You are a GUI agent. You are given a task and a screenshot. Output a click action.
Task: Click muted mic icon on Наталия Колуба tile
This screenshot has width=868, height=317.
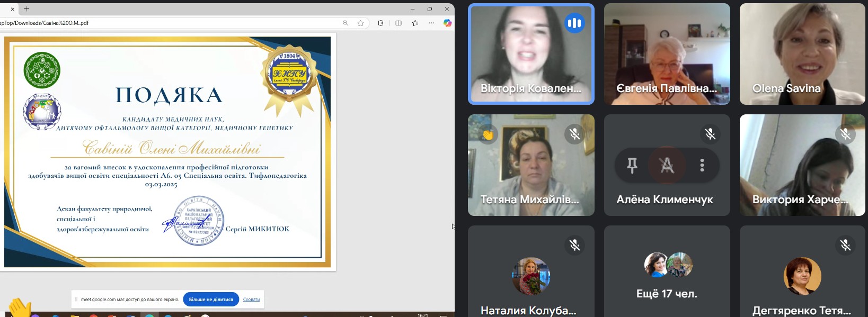coord(574,245)
